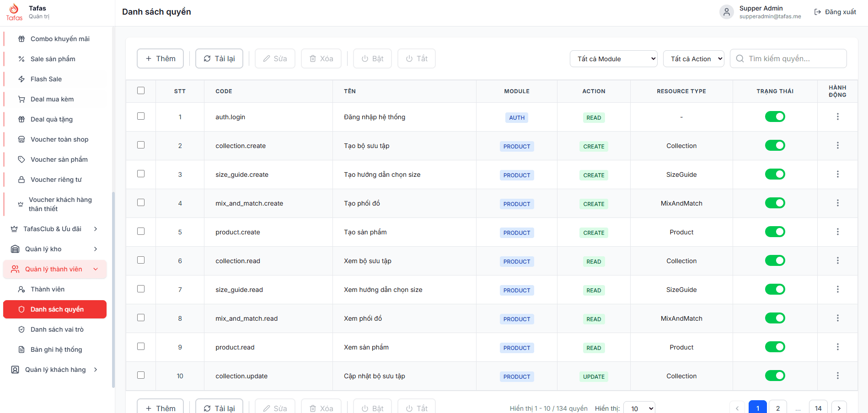Open Deal mua kèm via cart icon
This screenshot has width=868, height=413.
(21, 99)
